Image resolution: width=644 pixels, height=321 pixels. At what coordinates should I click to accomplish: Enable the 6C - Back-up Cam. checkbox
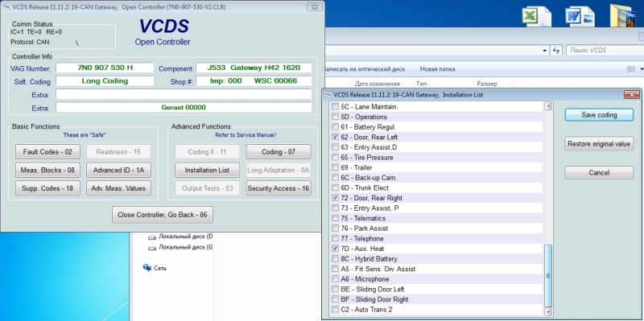(335, 178)
